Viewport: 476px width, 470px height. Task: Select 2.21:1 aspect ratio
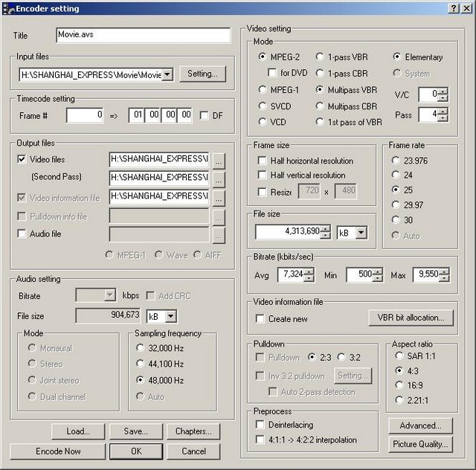[399, 400]
